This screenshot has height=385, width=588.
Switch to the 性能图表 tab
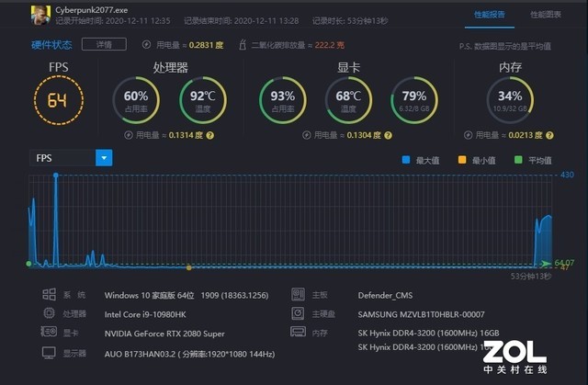click(546, 15)
